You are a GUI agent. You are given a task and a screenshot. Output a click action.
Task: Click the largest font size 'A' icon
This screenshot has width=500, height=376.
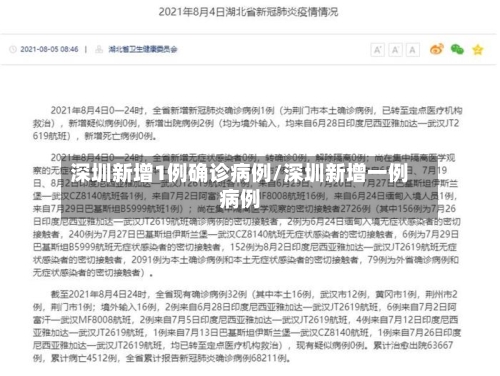[x=378, y=50]
